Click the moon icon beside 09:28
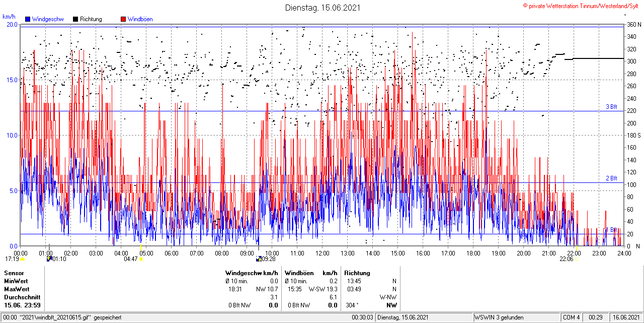This screenshot has height=323, width=644. point(258,259)
